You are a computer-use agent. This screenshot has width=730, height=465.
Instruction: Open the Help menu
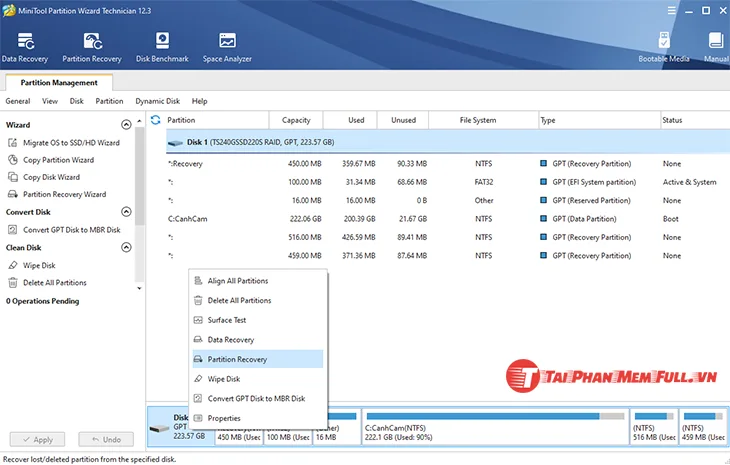(199, 101)
